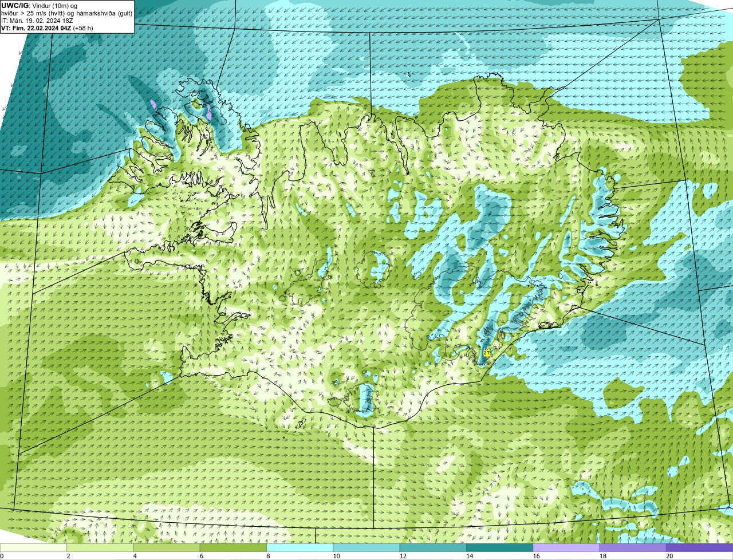Viewport: 733px width, 560px height.
Task: Click the 16–18 m/s lavender legend swatch
Action: 566,548
